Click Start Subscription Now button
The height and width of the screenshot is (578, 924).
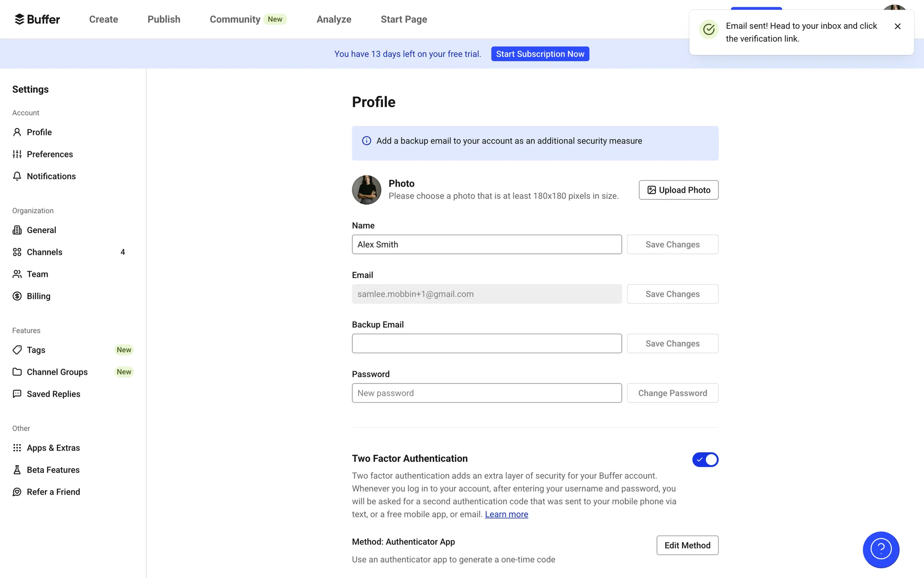[x=540, y=54]
